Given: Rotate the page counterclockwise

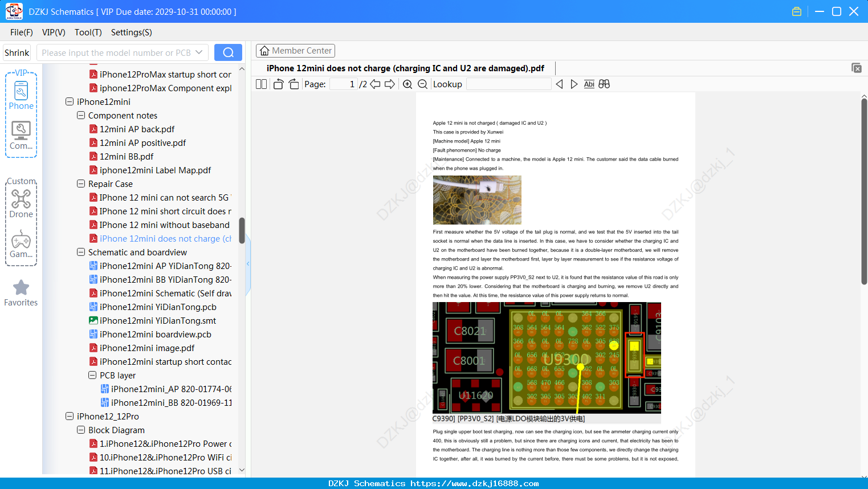Looking at the screenshot, I should pos(278,84).
